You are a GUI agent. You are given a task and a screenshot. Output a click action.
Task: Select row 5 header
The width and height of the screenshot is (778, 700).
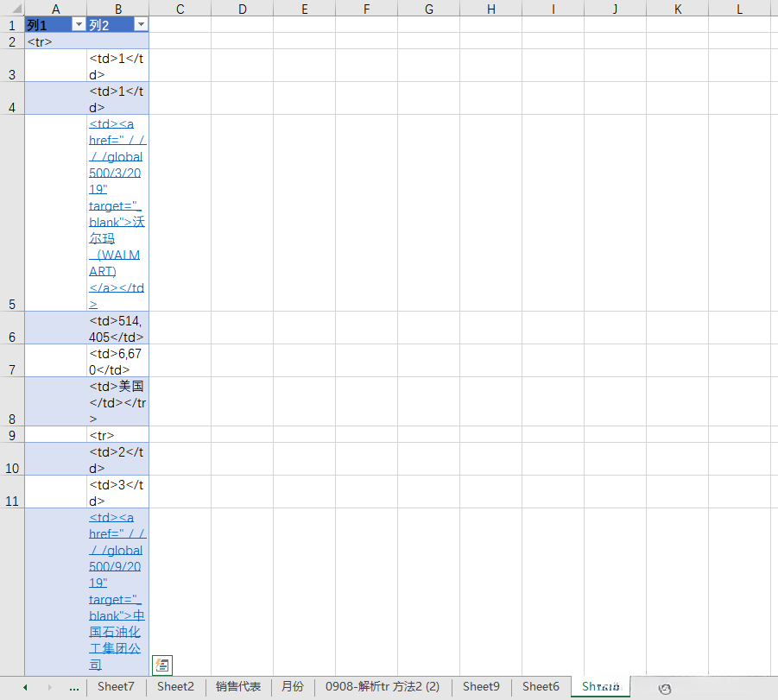pyautogui.click(x=12, y=213)
